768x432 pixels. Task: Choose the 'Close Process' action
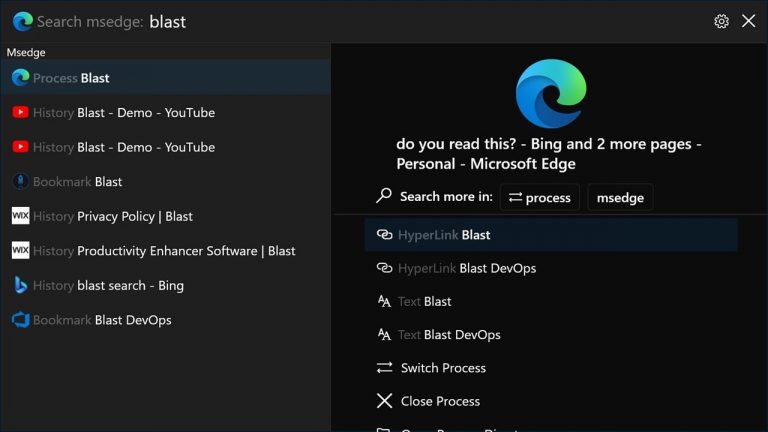551,401
